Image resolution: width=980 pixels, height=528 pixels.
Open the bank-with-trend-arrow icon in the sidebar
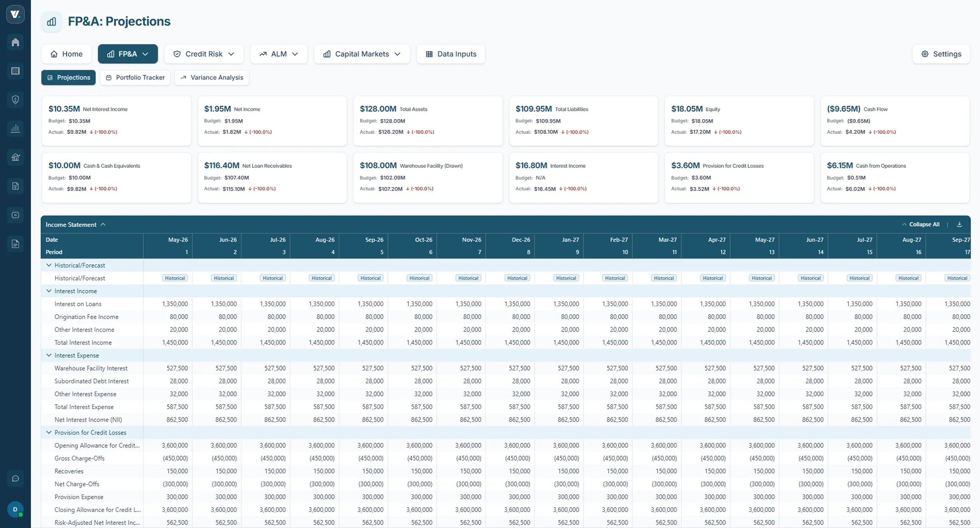pyautogui.click(x=15, y=157)
